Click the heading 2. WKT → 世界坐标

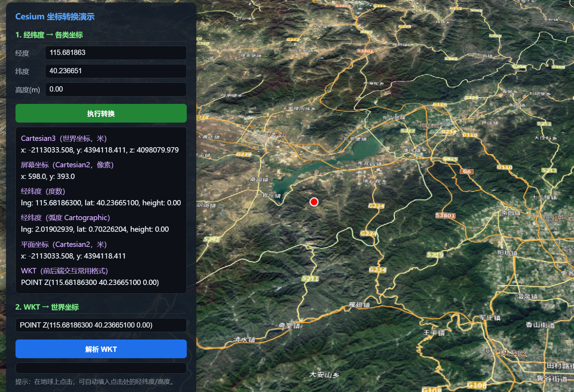tap(47, 307)
